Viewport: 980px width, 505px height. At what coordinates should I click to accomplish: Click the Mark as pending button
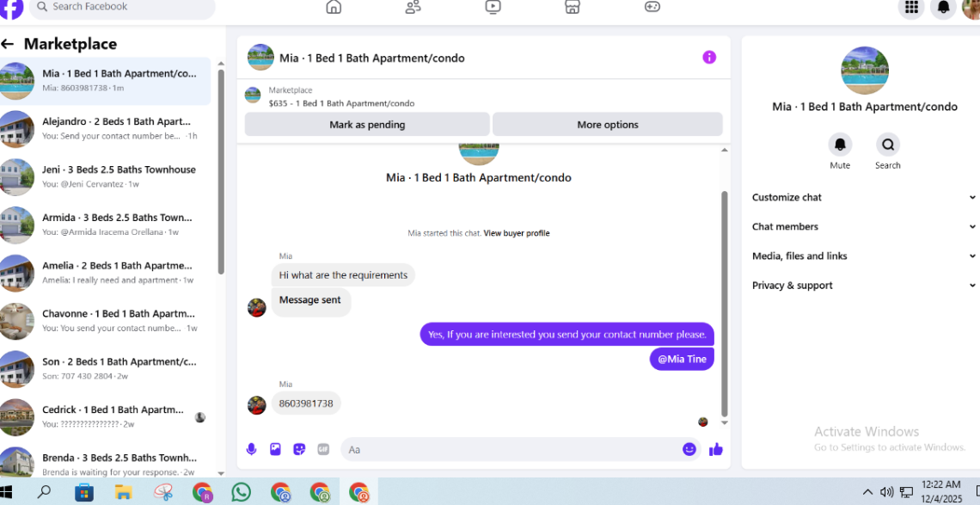coord(367,125)
